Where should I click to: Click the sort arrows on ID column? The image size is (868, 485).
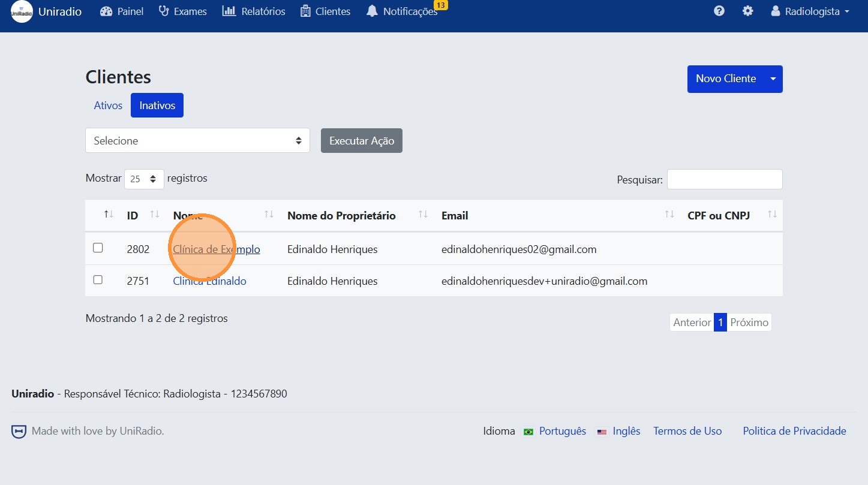click(155, 215)
